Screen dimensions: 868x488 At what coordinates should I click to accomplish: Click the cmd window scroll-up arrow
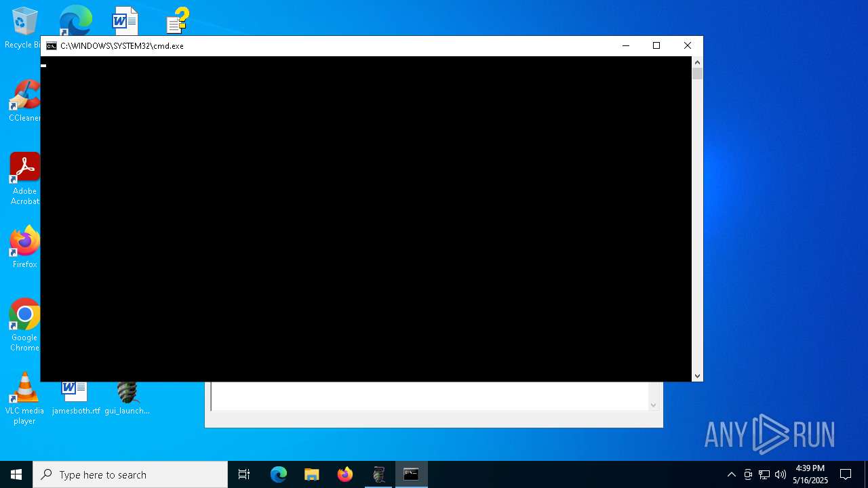click(x=697, y=62)
